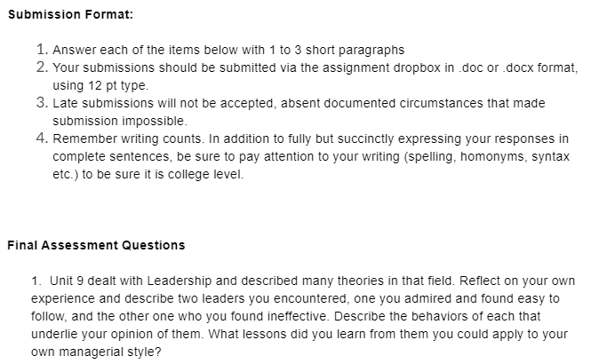Click the Final Assessment Questions heading
The height and width of the screenshot is (364, 599).
[96, 245]
